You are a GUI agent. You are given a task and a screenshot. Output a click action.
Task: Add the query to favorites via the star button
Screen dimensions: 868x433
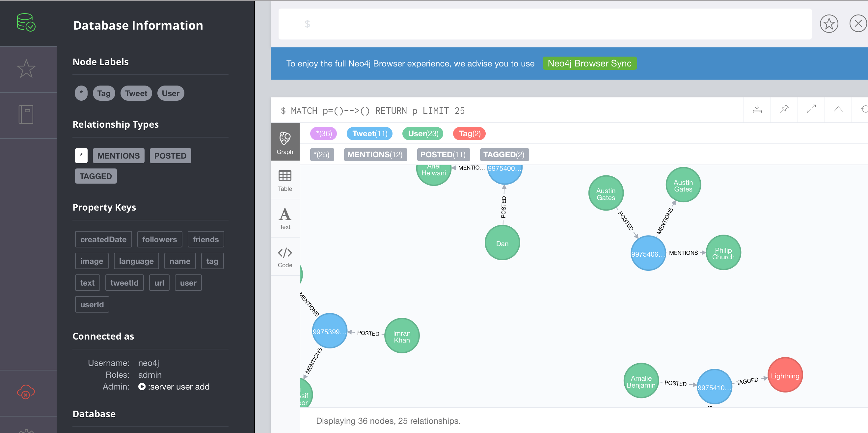pos(828,24)
